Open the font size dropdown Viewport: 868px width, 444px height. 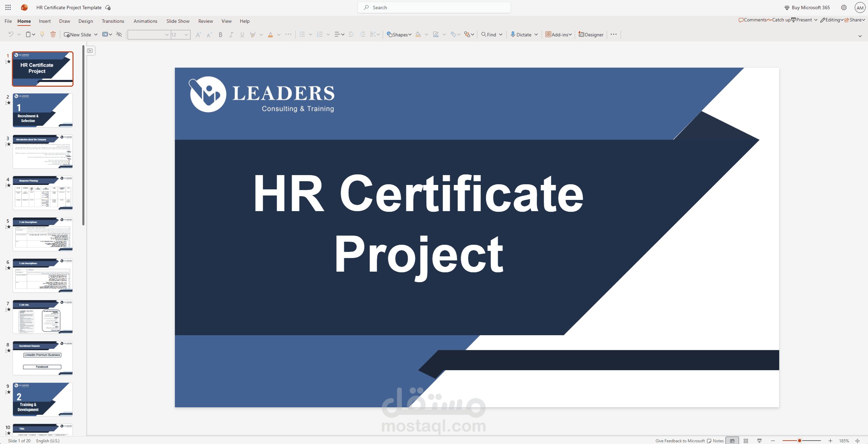186,34
